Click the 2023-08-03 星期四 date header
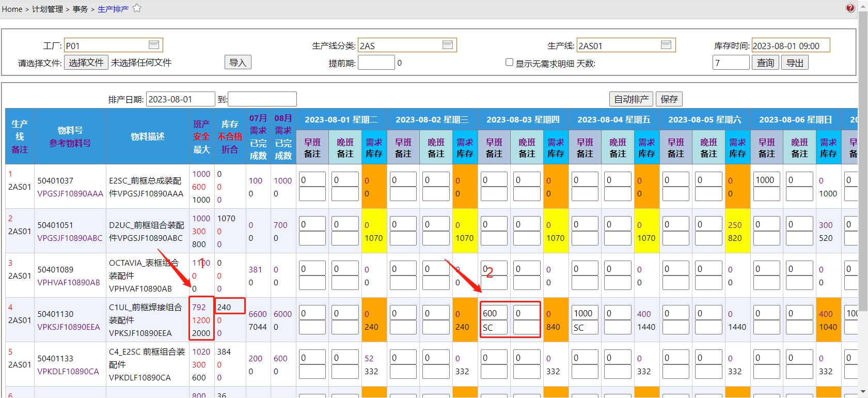The height and width of the screenshot is (398, 868). [x=523, y=119]
